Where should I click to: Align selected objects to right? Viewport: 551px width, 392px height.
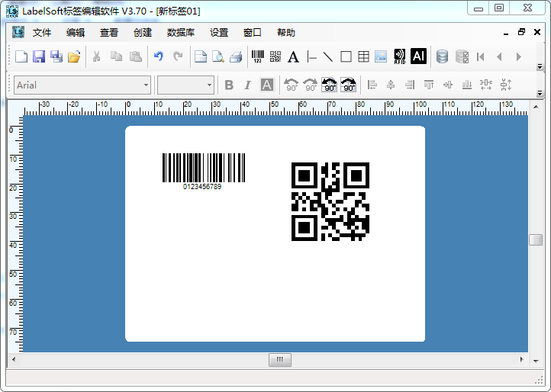click(x=410, y=85)
